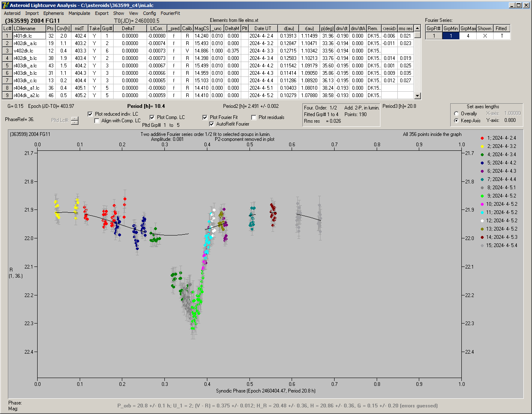Open the Ephemeris menu
Viewport: 532px width, 414px height.
click(x=54, y=13)
